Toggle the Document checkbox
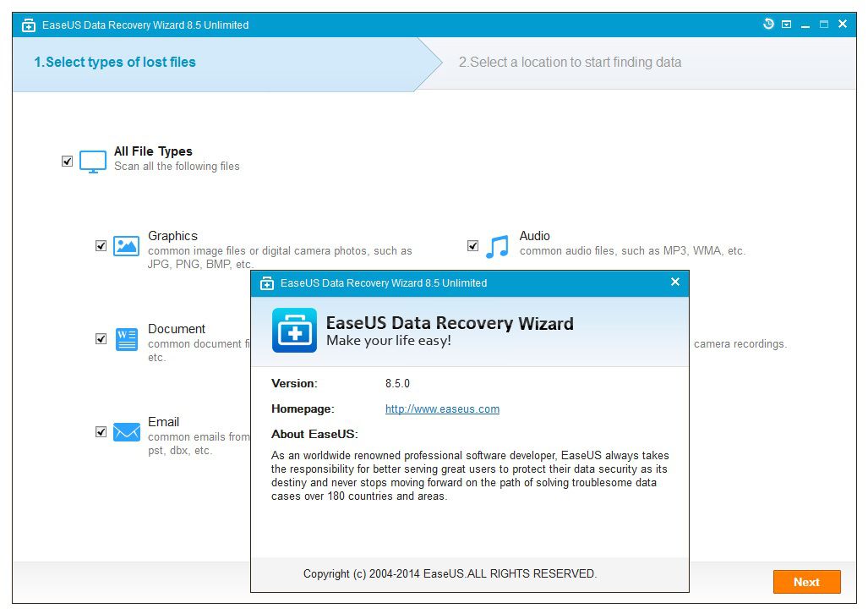The height and width of the screenshot is (614, 868). [x=101, y=338]
